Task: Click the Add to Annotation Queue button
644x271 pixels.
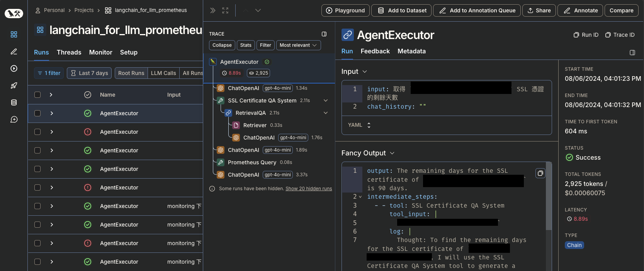Action: coord(477,10)
